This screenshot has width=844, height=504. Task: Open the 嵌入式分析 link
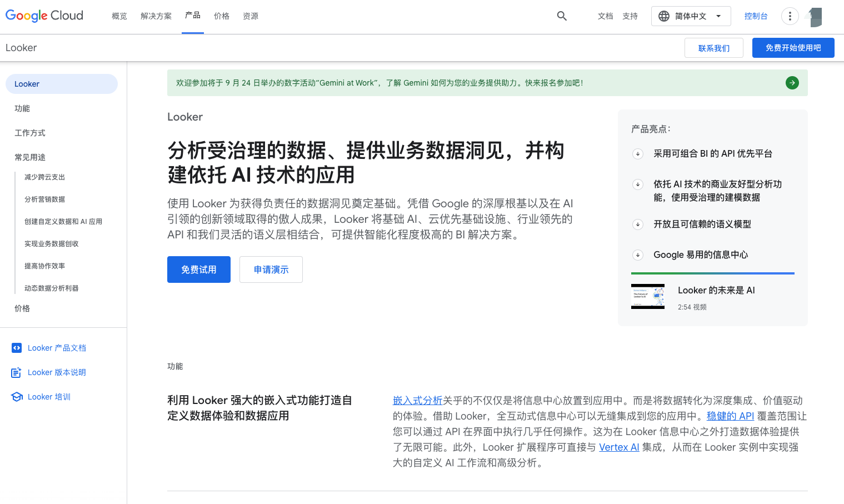point(418,400)
